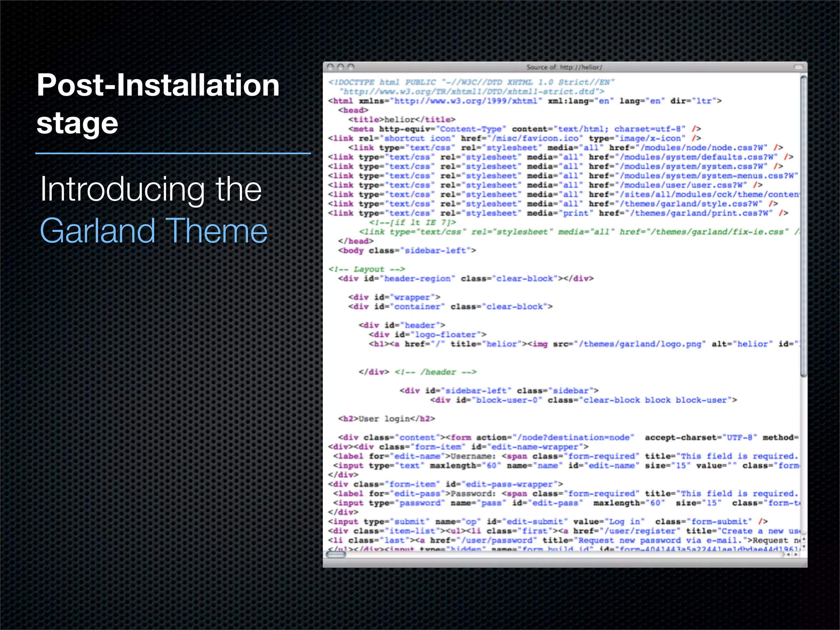Close the Source of http://helior/ window
The height and width of the screenshot is (630, 840).
tap(331, 67)
